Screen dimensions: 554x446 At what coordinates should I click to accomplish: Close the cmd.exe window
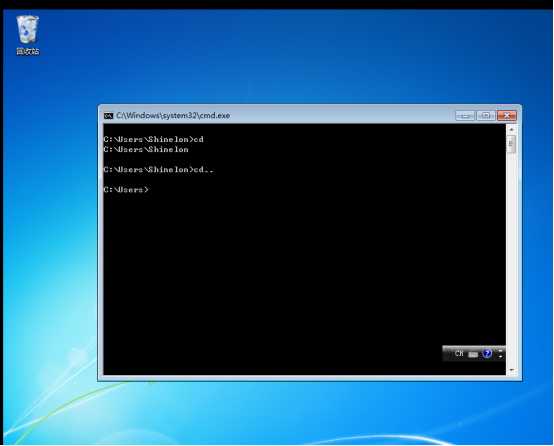click(507, 116)
